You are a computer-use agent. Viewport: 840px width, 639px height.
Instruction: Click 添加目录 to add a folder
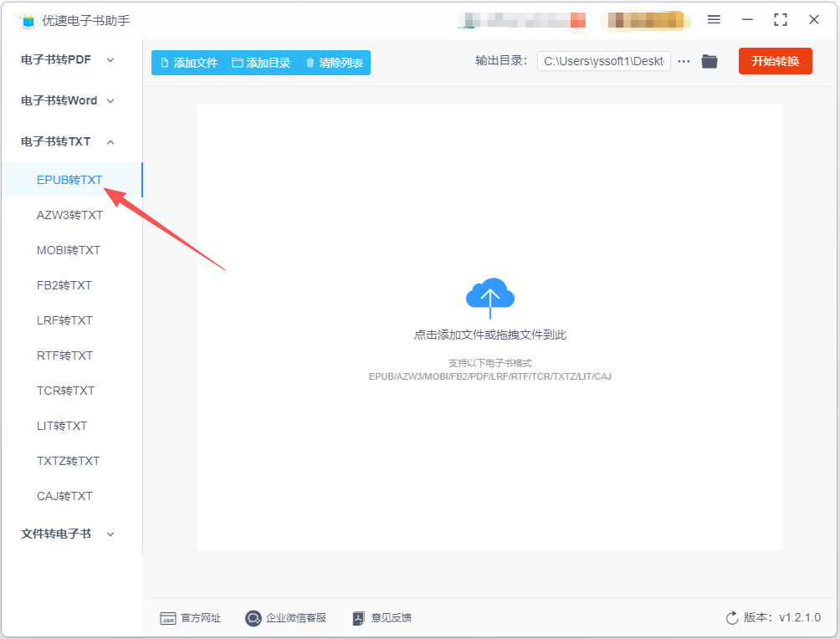tap(261, 63)
